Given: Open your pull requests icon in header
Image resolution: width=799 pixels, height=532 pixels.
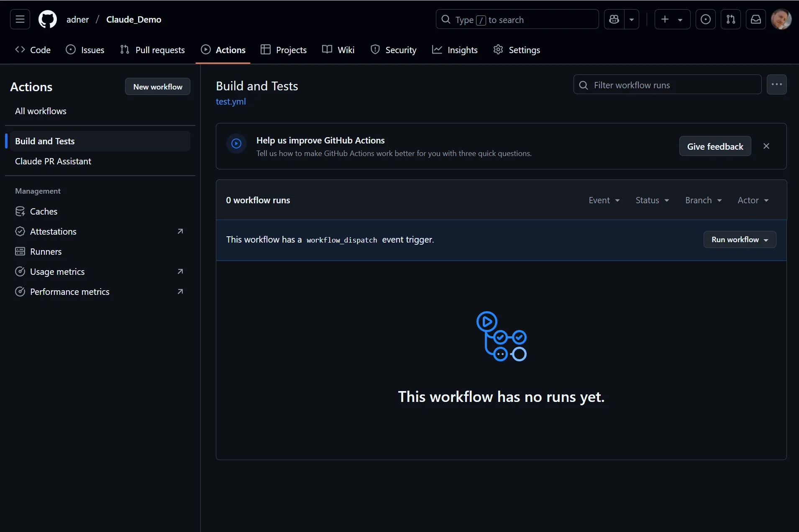Looking at the screenshot, I should [731, 19].
